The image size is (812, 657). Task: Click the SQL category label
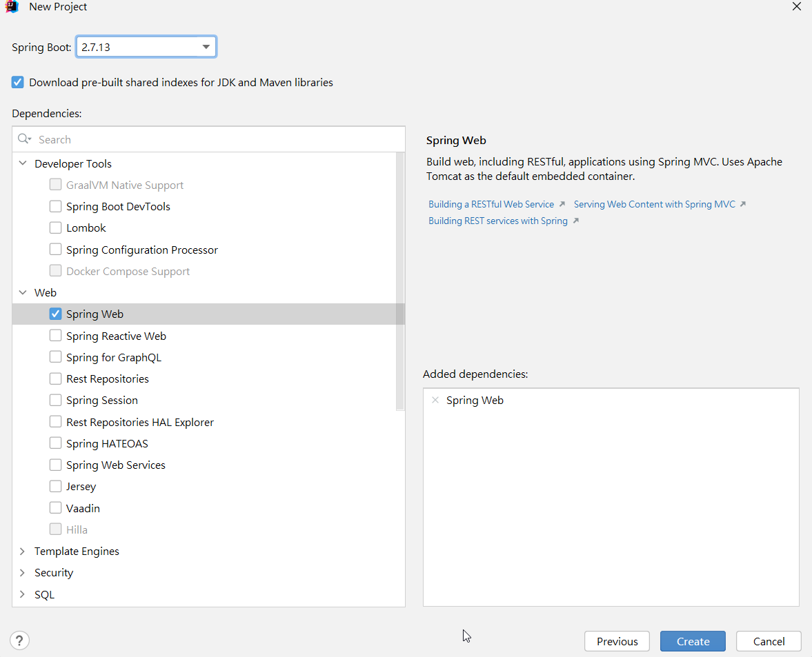[45, 594]
